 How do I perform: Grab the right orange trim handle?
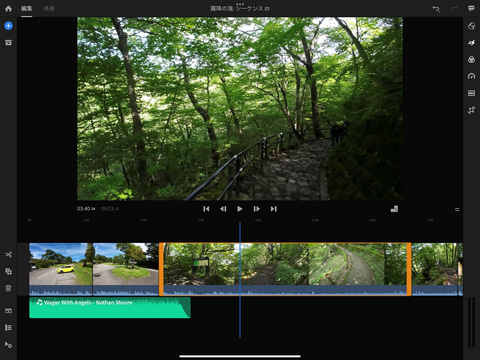click(x=409, y=269)
